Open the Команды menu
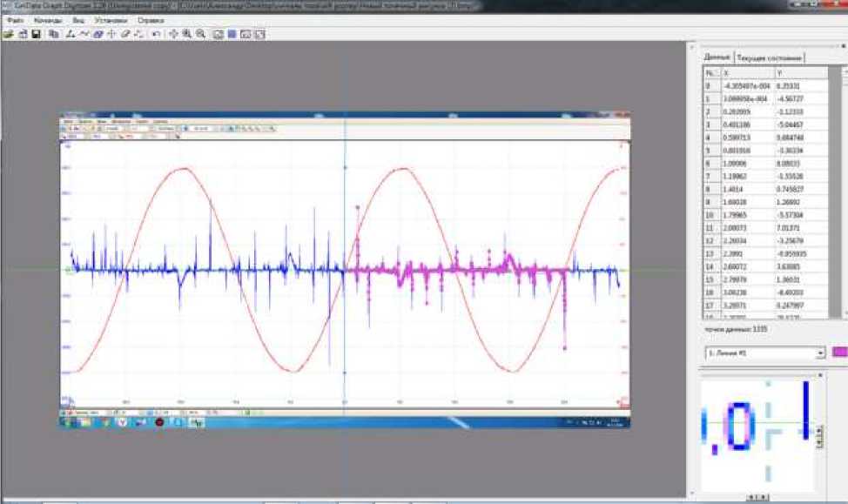 [x=47, y=19]
